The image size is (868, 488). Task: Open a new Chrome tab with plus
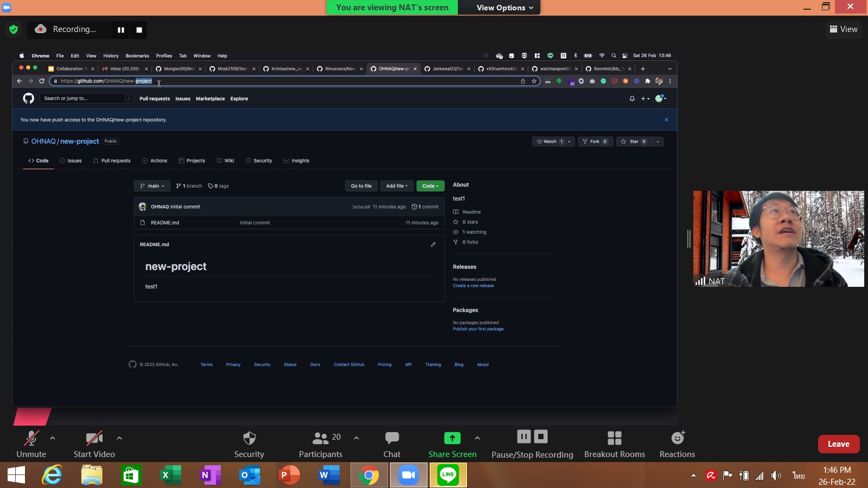click(643, 69)
